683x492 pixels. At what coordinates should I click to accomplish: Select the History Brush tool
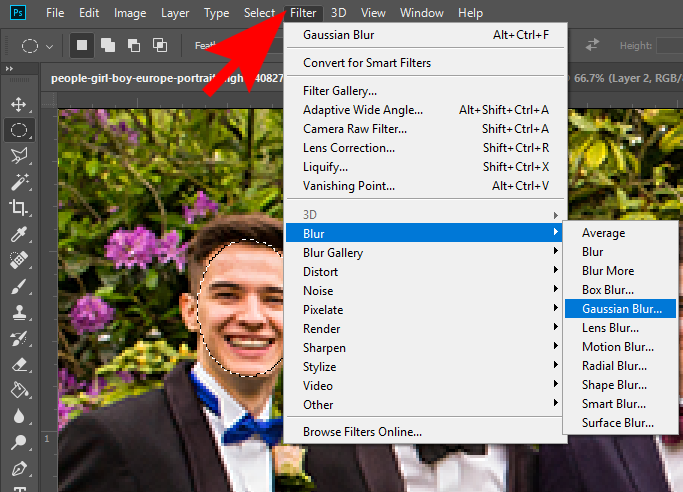pos(19,339)
